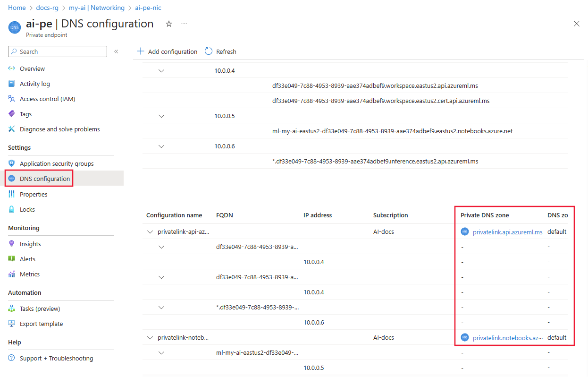Click the Support + Troubleshooting icon
The image size is (588, 377).
point(12,358)
